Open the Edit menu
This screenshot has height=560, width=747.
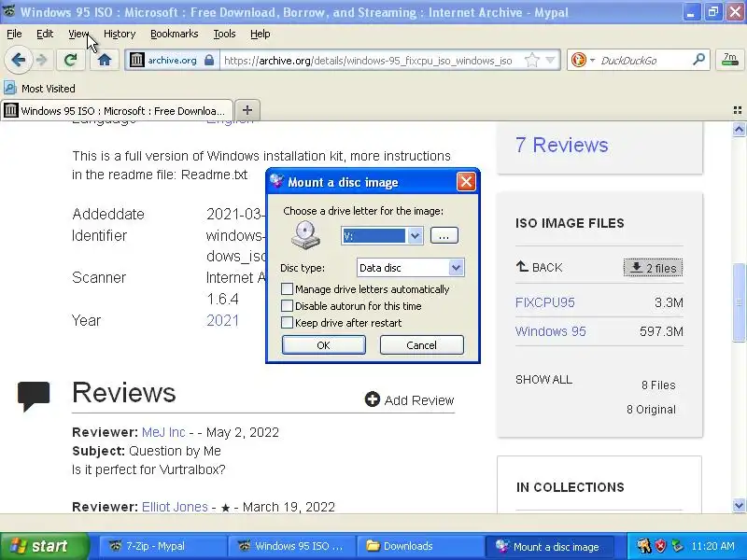pos(45,34)
